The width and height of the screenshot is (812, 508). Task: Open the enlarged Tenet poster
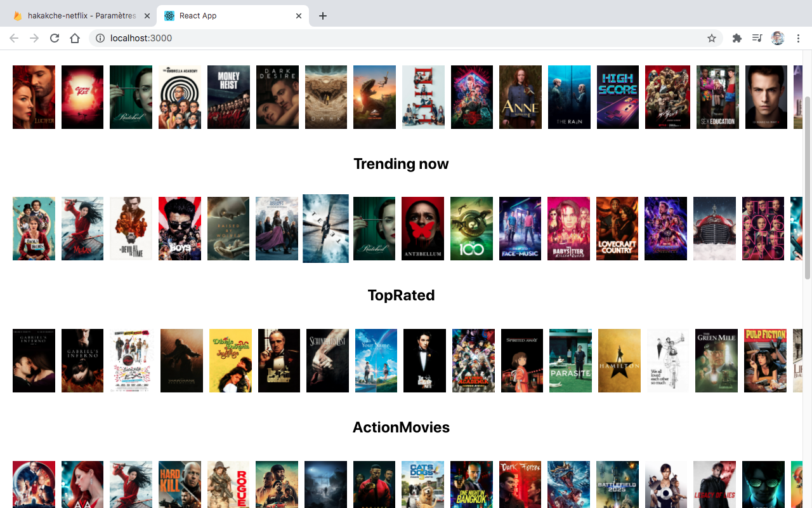(326, 229)
